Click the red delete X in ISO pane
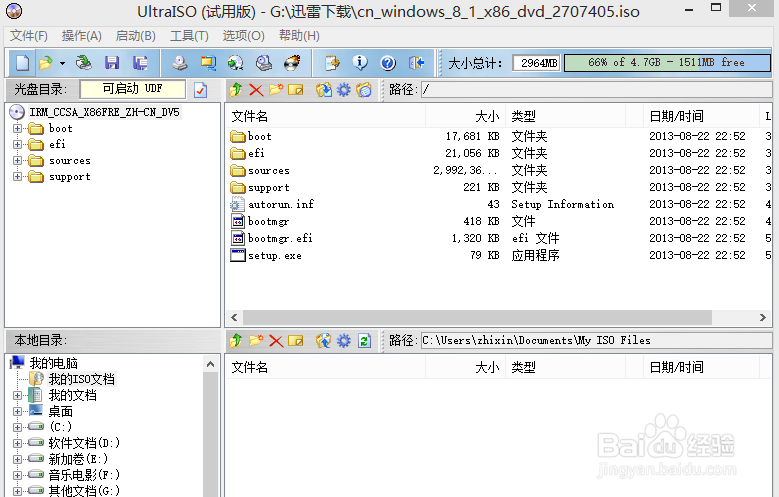The width and height of the screenshot is (779, 497). point(256,89)
